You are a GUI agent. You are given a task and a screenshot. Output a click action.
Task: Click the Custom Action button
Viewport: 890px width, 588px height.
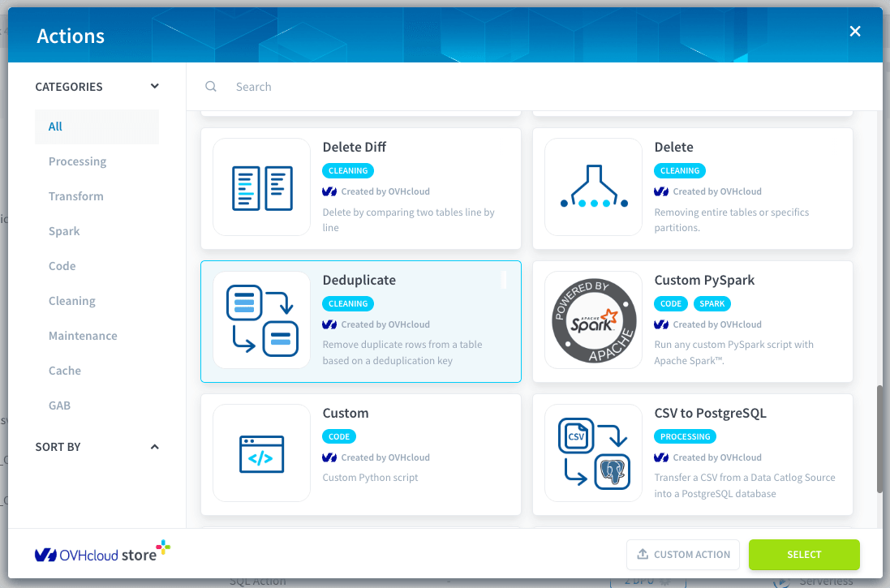[683, 555]
